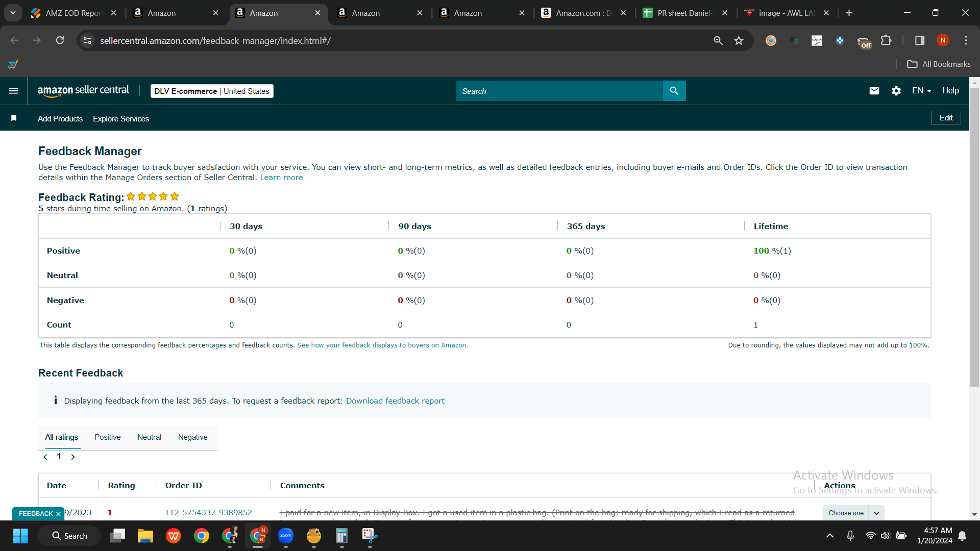The image size is (980, 551).
Task: Click the Learn more link
Action: [x=281, y=178]
